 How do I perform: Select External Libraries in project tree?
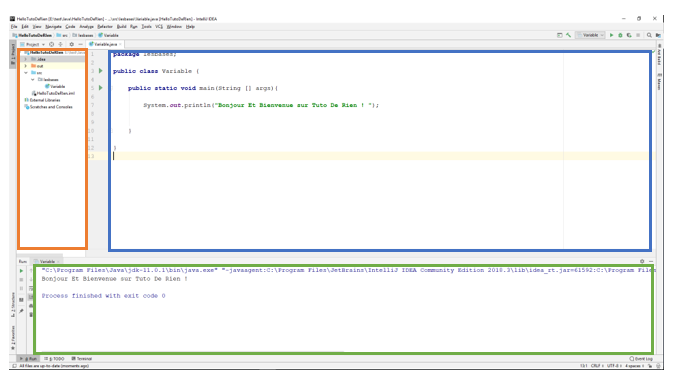(x=42, y=100)
